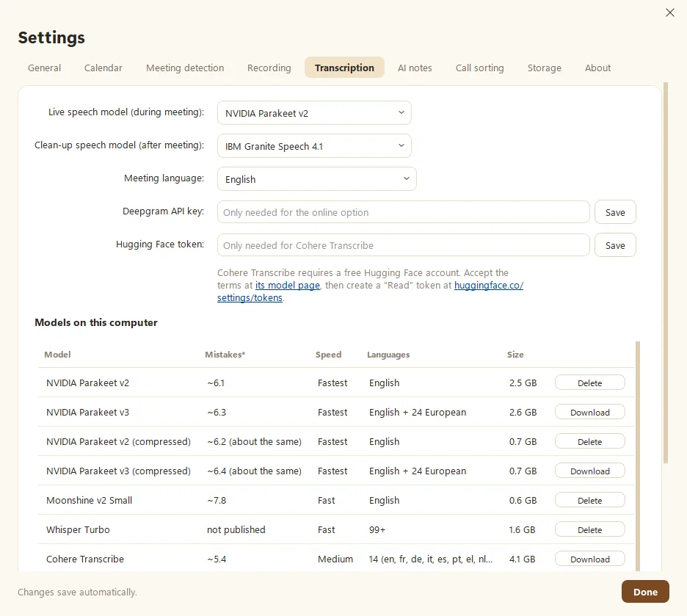The width and height of the screenshot is (687, 616).
Task: Download NVIDIA Parakeet v3 (compressed) model
Action: (589, 471)
